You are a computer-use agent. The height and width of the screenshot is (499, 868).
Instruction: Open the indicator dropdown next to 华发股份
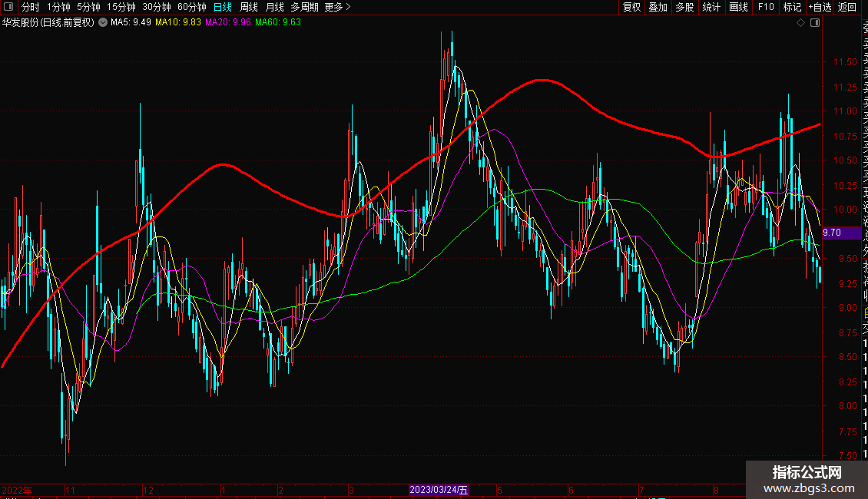[103, 22]
